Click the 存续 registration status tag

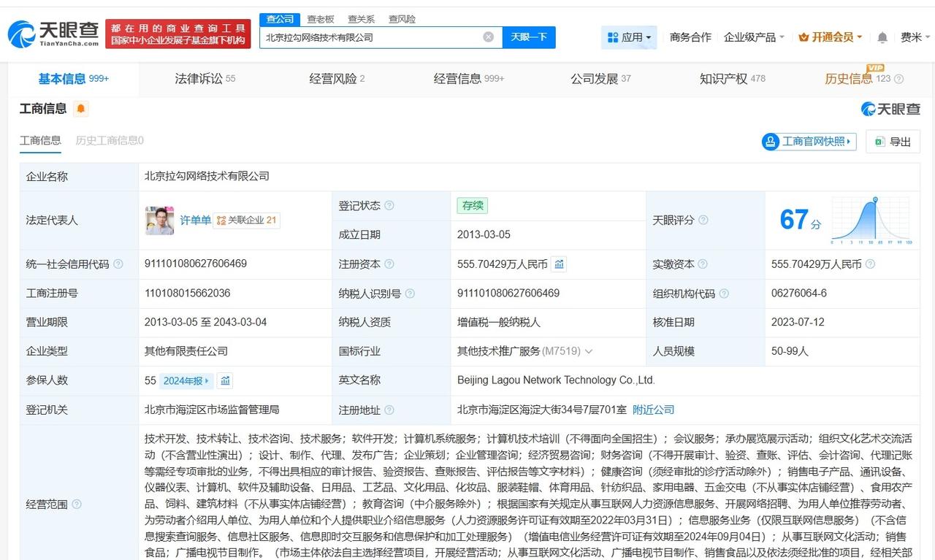pos(473,206)
